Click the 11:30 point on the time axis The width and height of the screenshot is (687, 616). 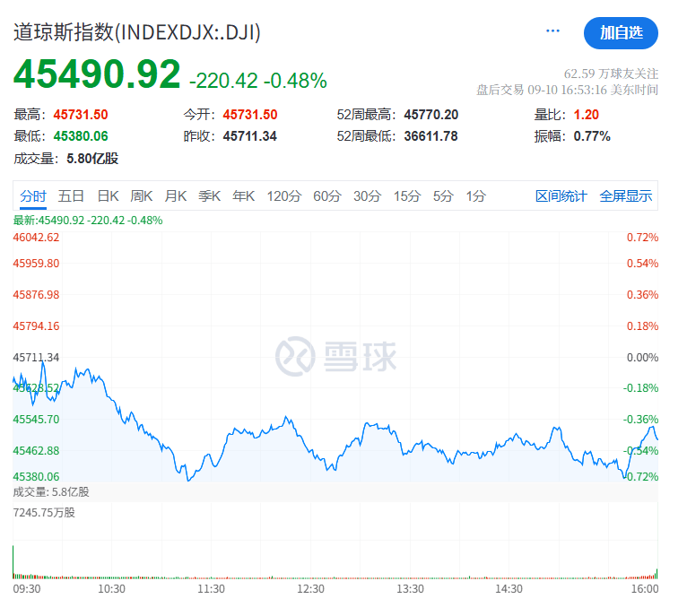tap(211, 588)
